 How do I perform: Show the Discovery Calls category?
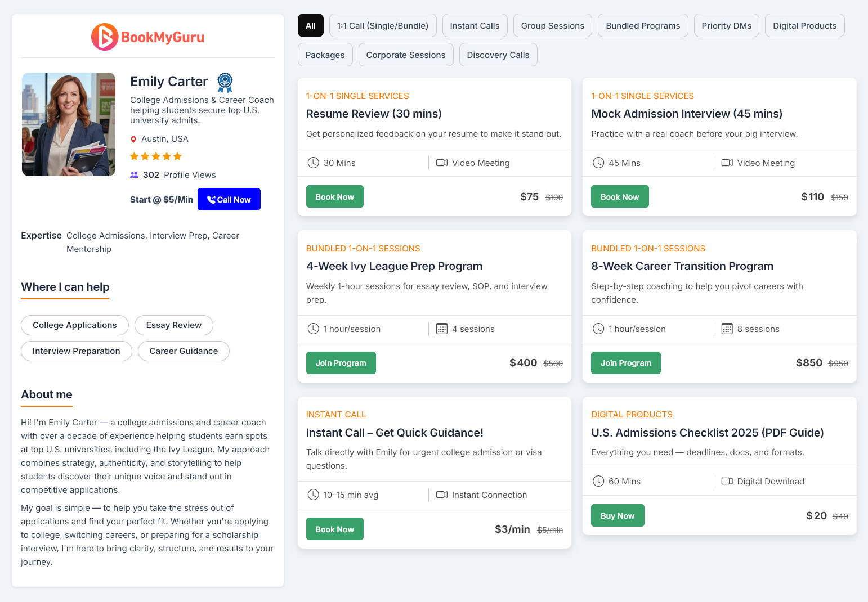pyautogui.click(x=498, y=55)
